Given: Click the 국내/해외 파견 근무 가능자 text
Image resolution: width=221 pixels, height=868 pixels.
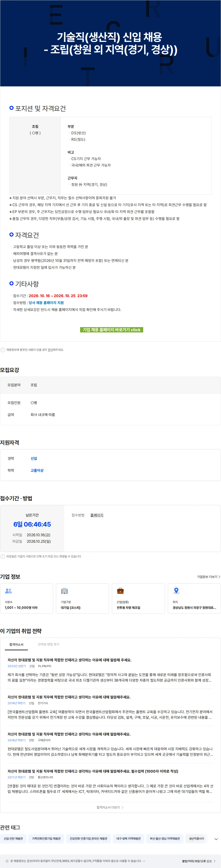Looking at the screenshot, I should pos(91,165).
